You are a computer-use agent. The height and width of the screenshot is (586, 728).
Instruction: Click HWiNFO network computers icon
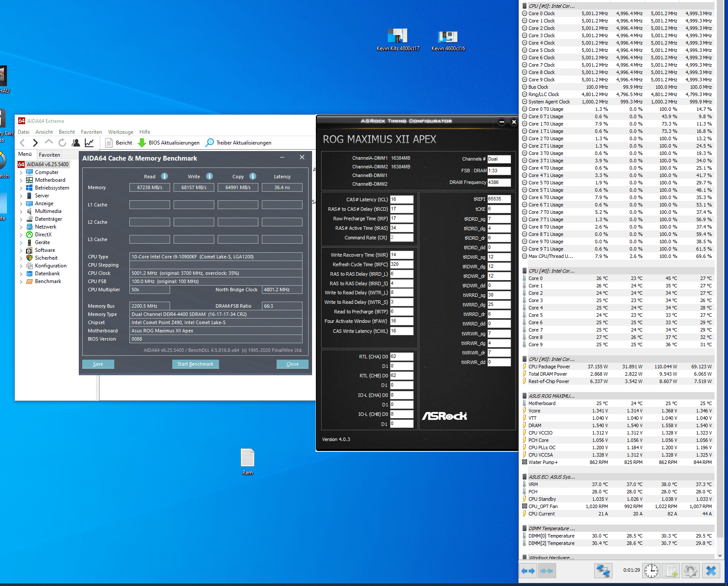603,571
